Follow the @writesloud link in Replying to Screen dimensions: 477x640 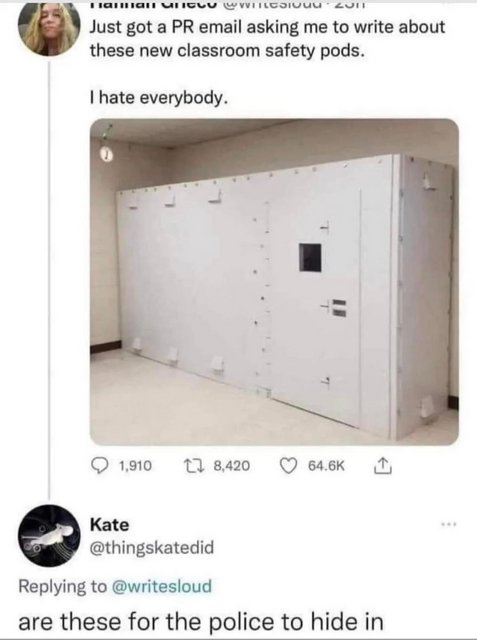pos(161,586)
